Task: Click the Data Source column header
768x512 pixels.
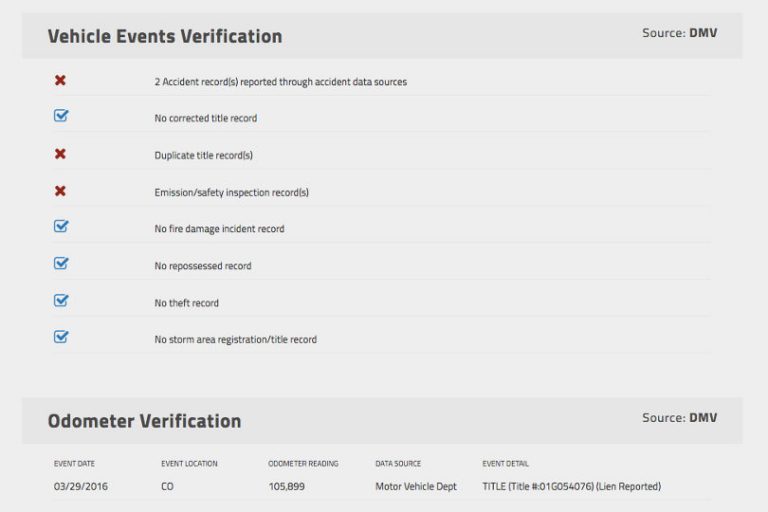Action: click(x=398, y=464)
